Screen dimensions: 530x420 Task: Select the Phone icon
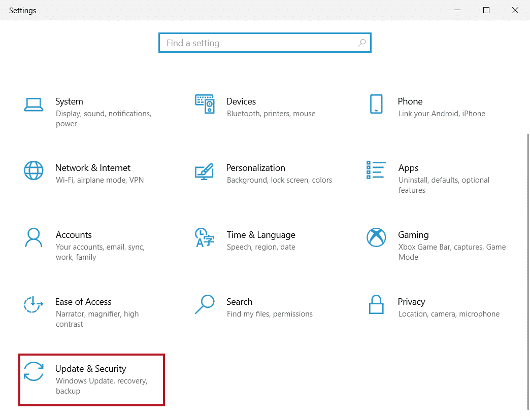[x=376, y=104]
